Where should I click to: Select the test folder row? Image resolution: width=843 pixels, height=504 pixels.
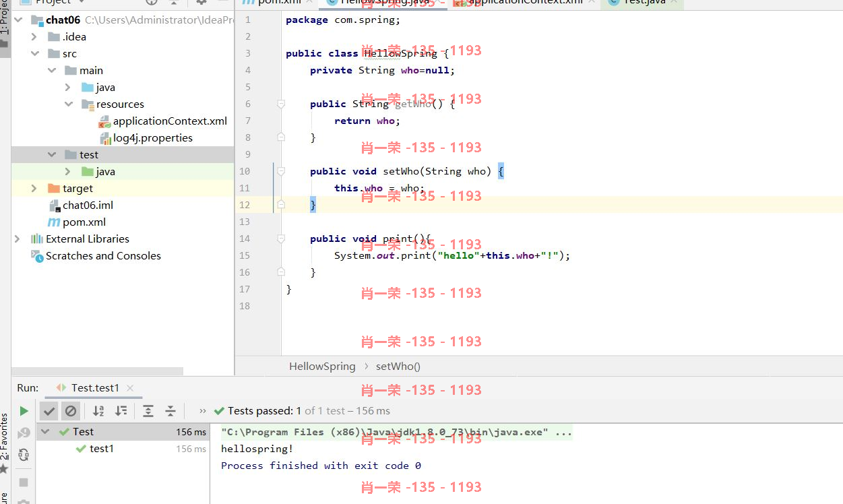click(123, 155)
